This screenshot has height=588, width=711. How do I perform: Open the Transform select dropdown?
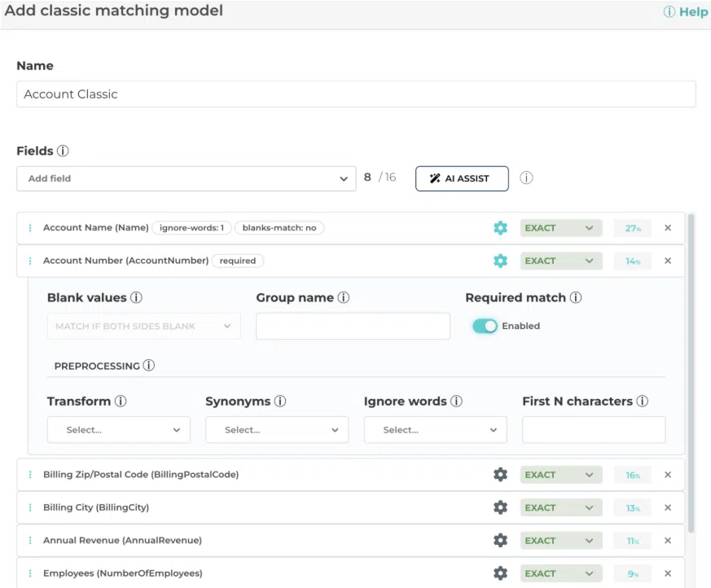click(x=119, y=430)
